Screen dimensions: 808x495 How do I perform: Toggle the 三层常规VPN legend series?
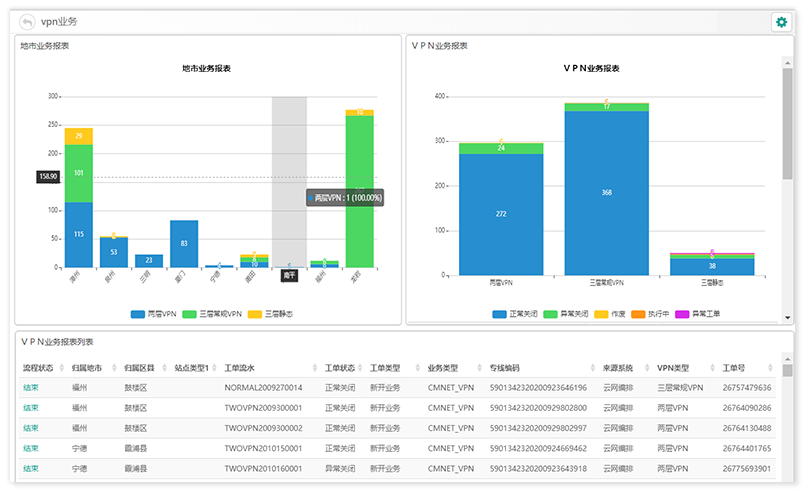point(212,314)
